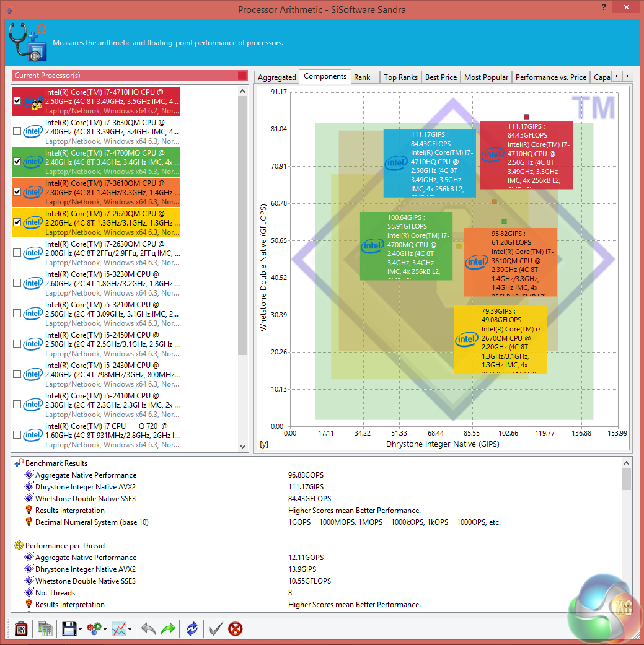Open the Performance vs. Price tab
The width and height of the screenshot is (644, 645).
tap(551, 77)
